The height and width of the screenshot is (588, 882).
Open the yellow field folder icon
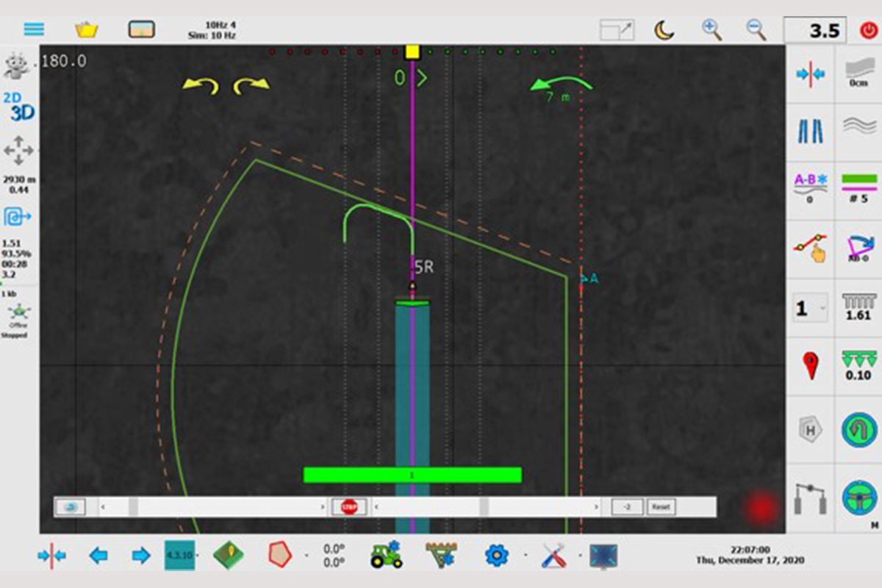click(87, 29)
